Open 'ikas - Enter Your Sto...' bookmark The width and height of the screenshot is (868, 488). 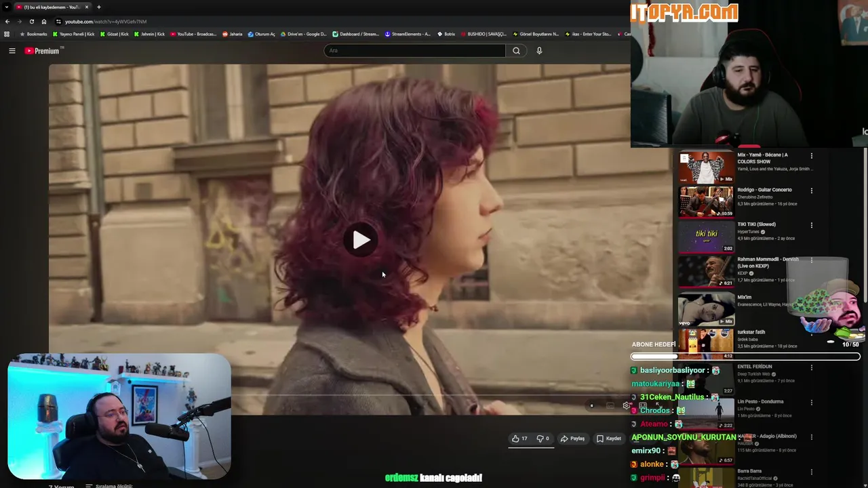(589, 34)
